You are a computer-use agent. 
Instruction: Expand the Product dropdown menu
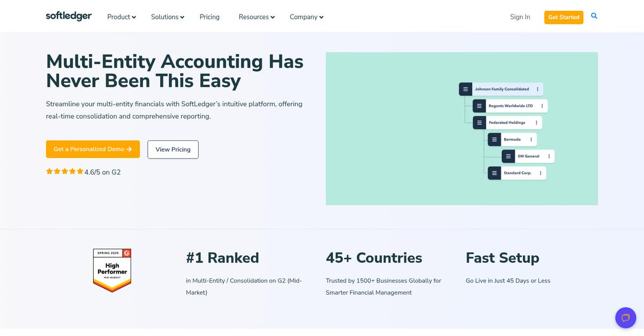pyautogui.click(x=122, y=17)
